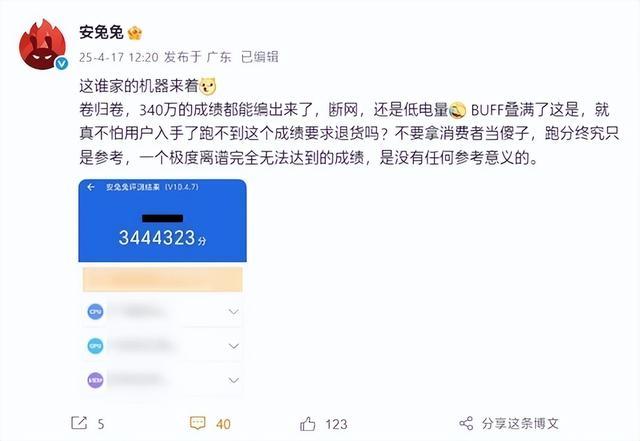
Task: Open the comments icon showing 40
Action: coord(198,423)
